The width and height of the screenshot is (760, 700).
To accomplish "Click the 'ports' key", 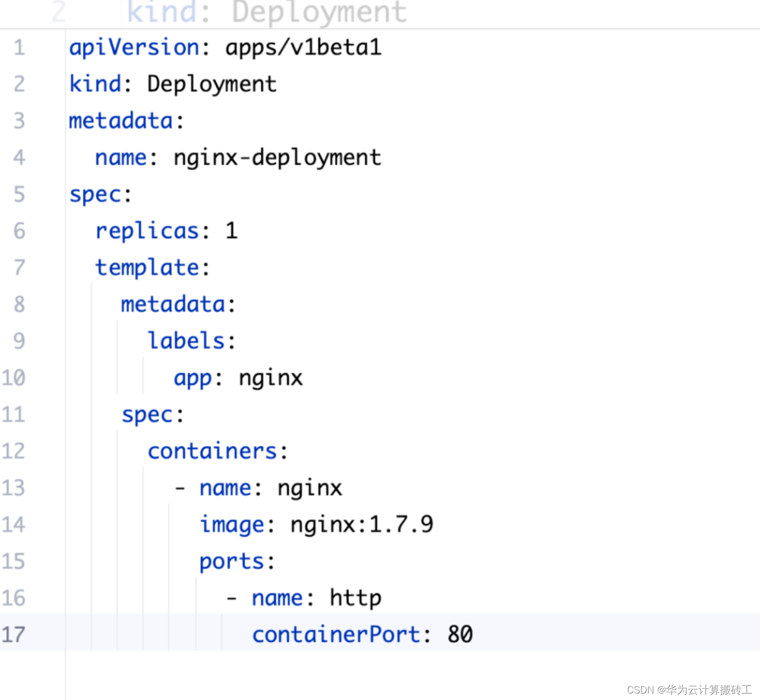I will tap(231, 562).
